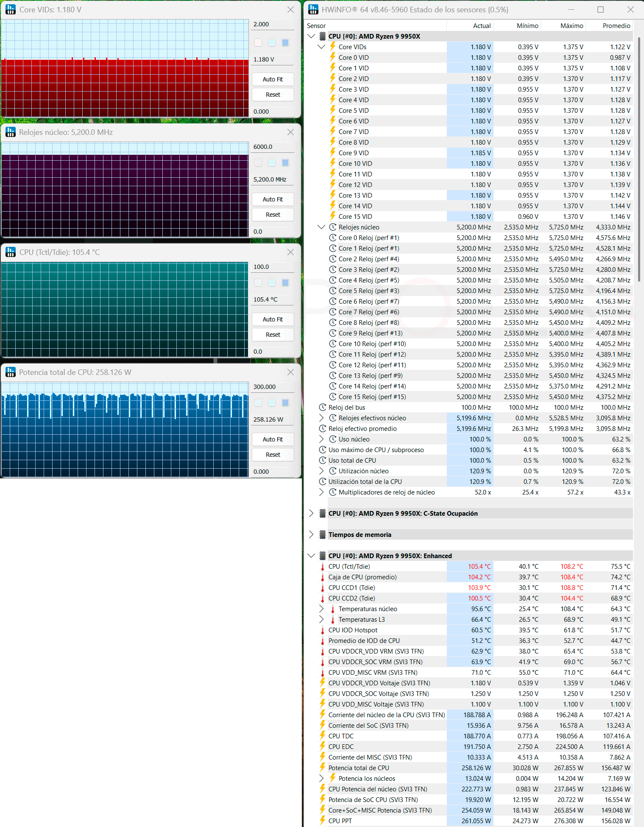644x827 pixels.
Task: Click Reset in CPU (Tctl/Tdie) graph
Action: pyautogui.click(x=273, y=335)
